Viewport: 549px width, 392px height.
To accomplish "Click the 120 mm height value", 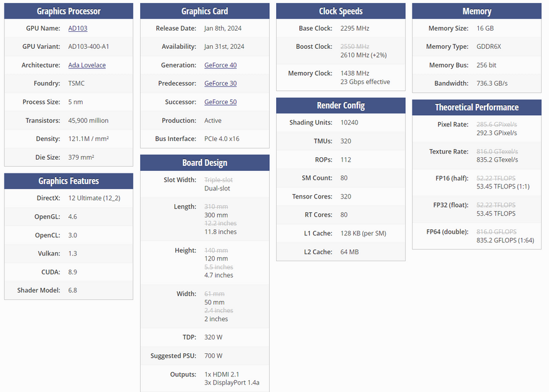I will [x=216, y=259].
